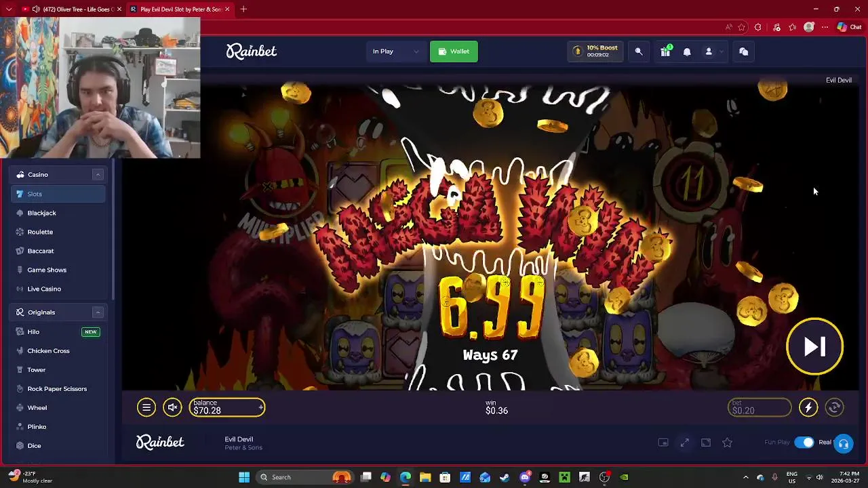Toggle read aloud in address bar
868x488 pixels.
click(x=728, y=27)
